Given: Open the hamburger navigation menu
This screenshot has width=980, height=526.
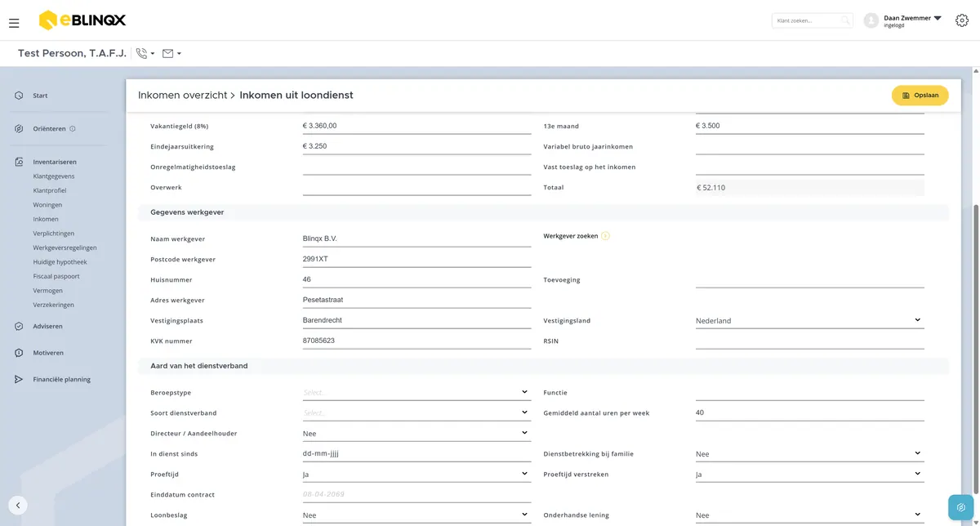Looking at the screenshot, I should tap(14, 23).
